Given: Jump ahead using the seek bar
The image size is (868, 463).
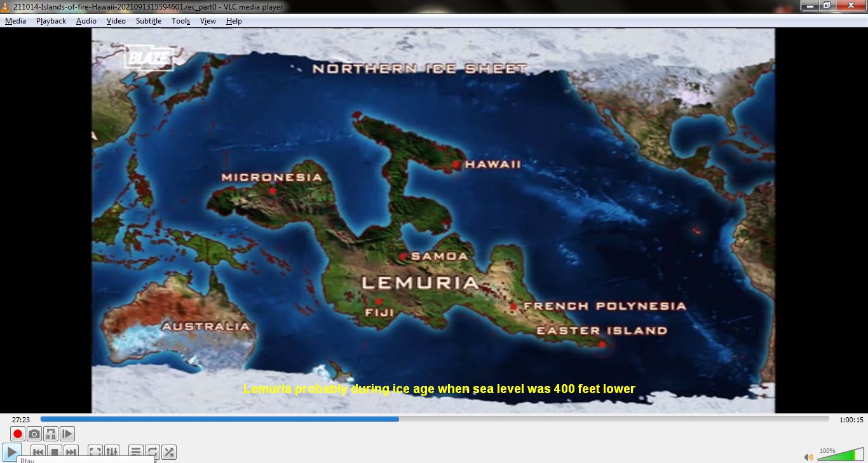Looking at the screenshot, I should [572, 418].
